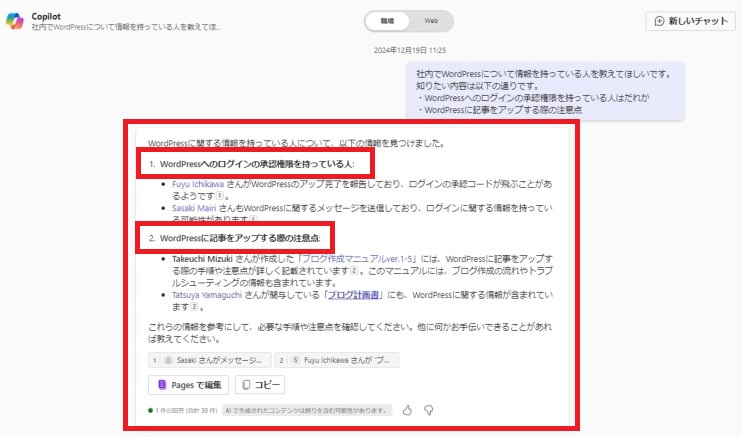Viewport: 742px width, 437px height.
Task: Open reference 2 Fuyu Ichikawa さんが
Action: tap(336, 360)
